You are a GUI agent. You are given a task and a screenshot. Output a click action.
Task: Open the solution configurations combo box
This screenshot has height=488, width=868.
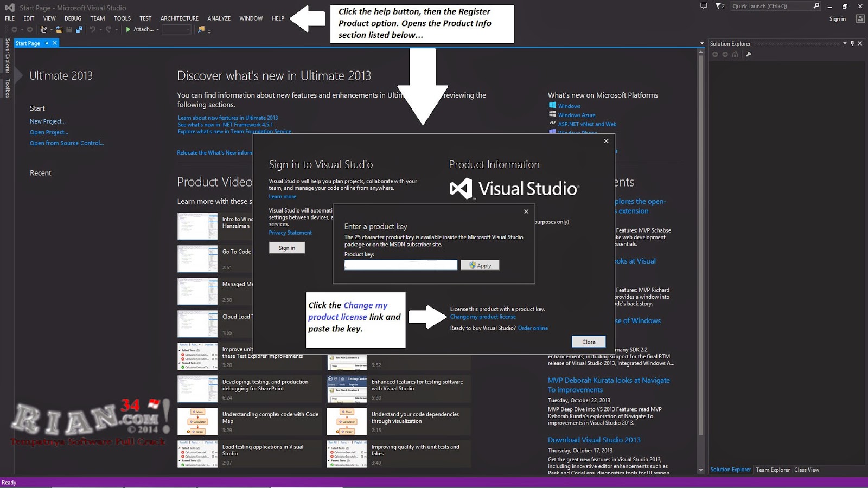click(177, 29)
